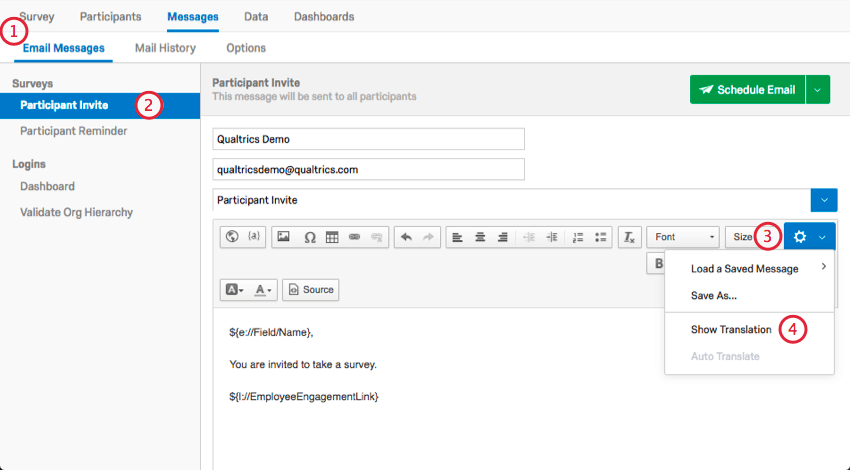The height and width of the screenshot is (470, 850).
Task: Switch to the Dashboards tab
Action: pyautogui.click(x=324, y=17)
